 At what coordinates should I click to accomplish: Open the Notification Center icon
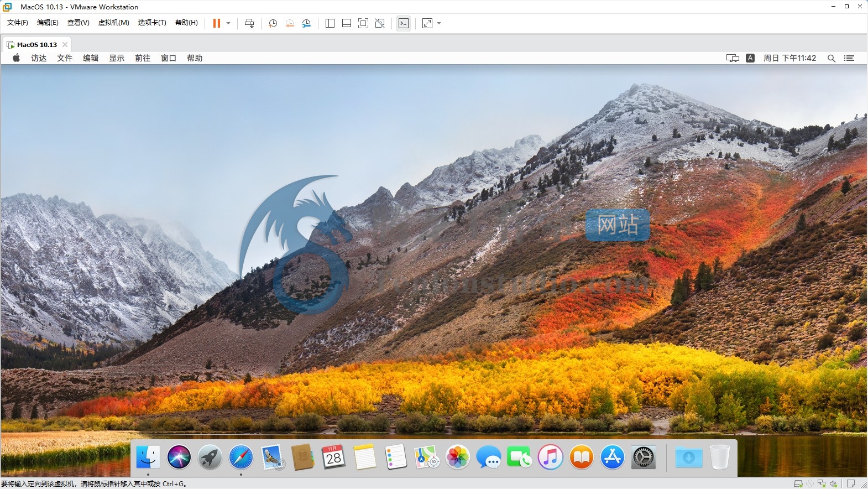[x=849, y=58]
